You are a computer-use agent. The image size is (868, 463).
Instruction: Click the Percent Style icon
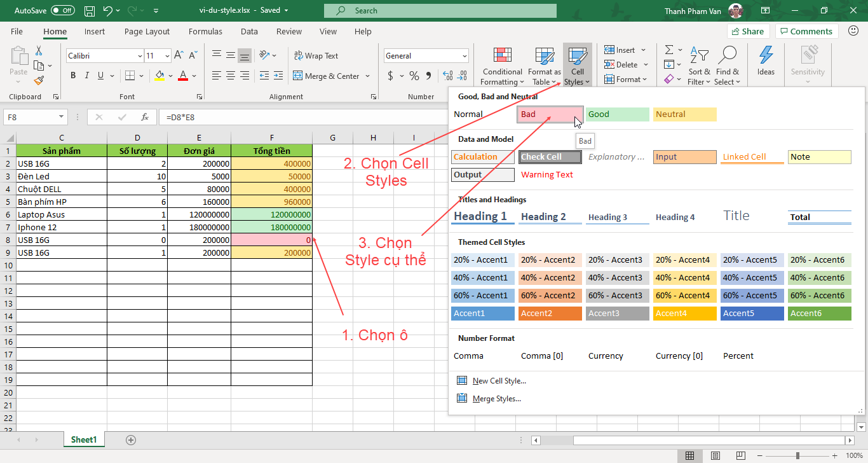click(414, 76)
